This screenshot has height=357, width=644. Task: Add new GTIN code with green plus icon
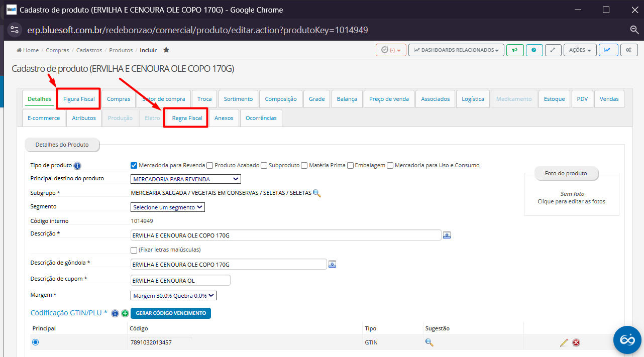point(125,313)
